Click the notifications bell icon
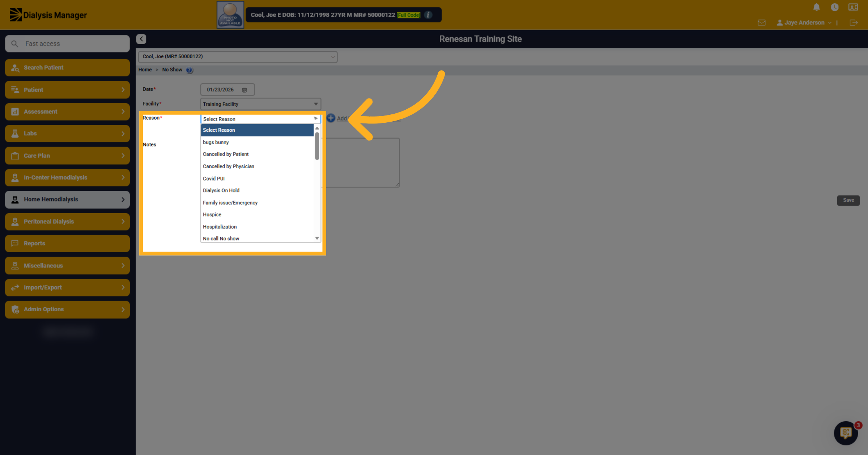Screen dimensions: 868x455 816,7
